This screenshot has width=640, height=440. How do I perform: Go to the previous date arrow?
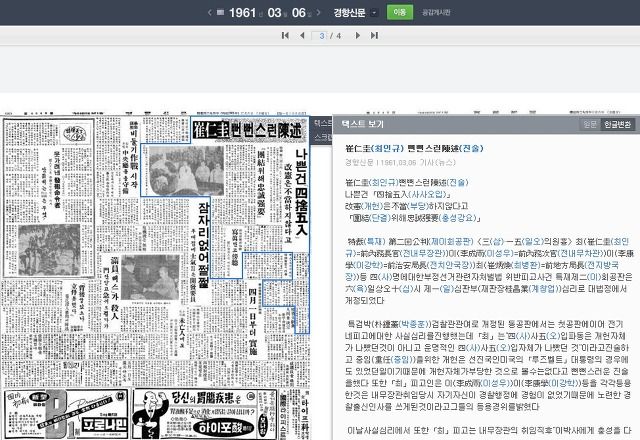(x=210, y=13)
